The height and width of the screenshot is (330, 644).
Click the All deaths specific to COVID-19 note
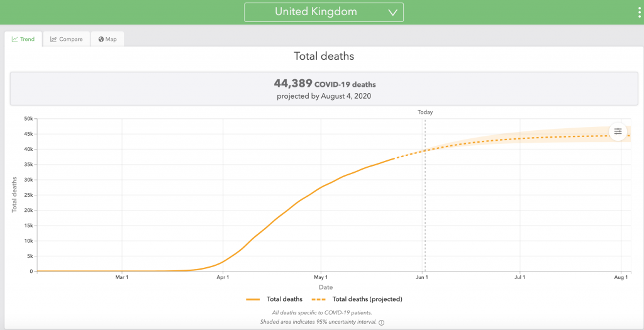click(322, 313)
